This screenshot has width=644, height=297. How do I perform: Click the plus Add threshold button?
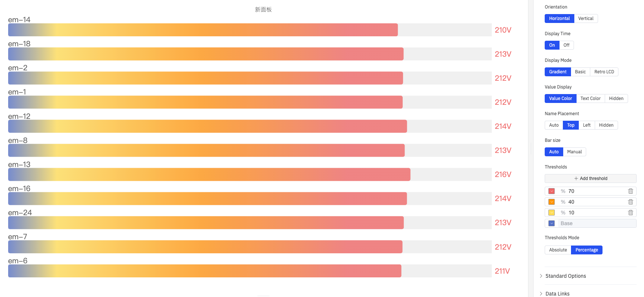590,178
